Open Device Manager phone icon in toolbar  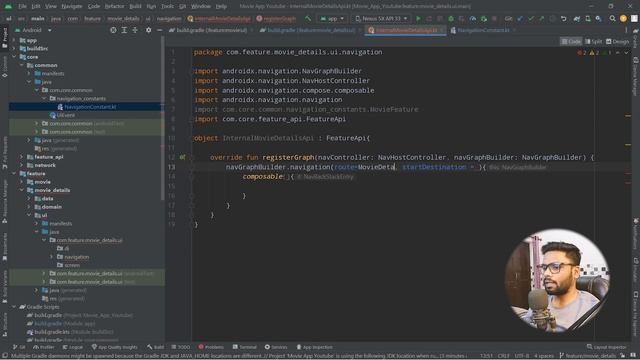click(588, 18)
